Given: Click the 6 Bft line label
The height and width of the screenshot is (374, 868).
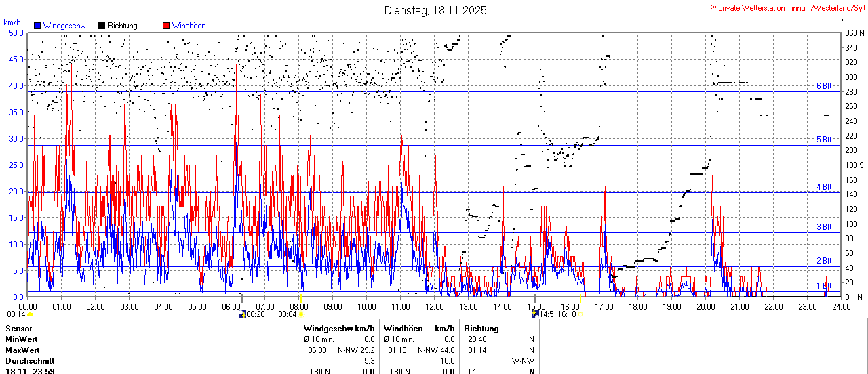Looking at the screenshot, I should tap(824, 86).
